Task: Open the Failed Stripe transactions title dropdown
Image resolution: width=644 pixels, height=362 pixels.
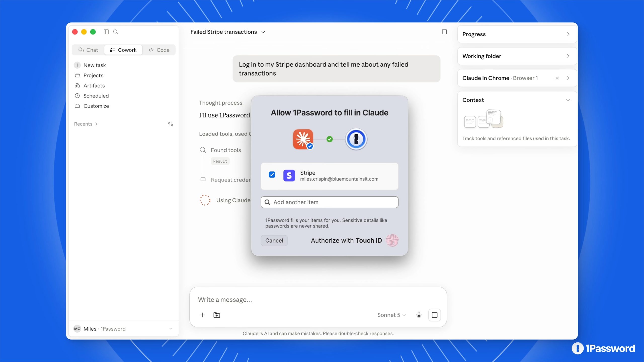Action: coord(228,32)
